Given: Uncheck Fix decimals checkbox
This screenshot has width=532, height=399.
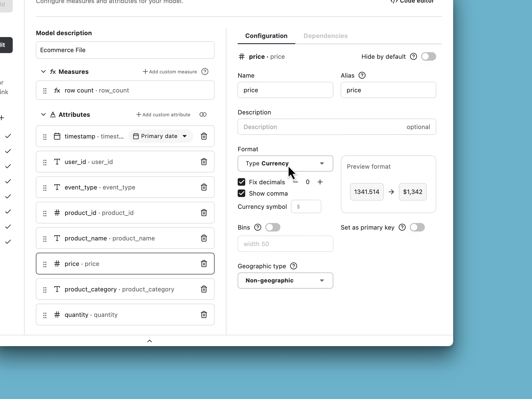Looking at the screenshot, I should click(241, 182).
